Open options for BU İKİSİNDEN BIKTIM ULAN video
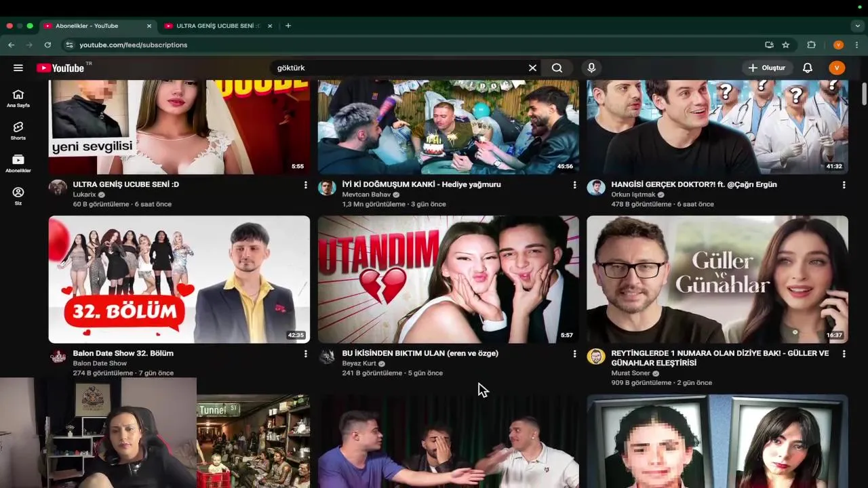Viewport: 868px width, 488px height. [574, 354]
